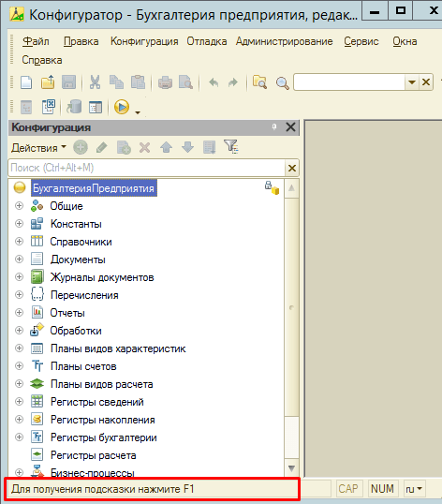This screenshot has width=442, height=504.
Task: Open the Окна menu
Action: (x=405, y=41)
